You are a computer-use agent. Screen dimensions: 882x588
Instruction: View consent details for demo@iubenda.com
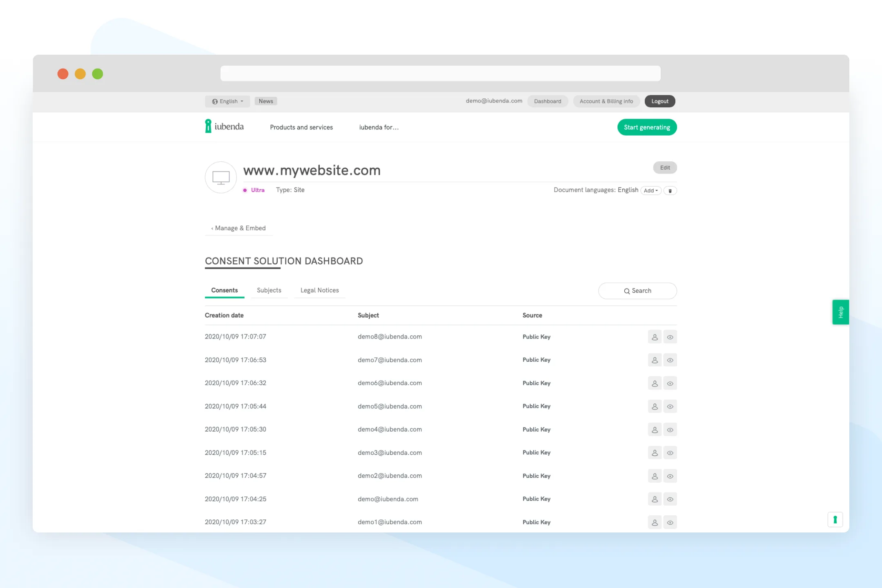point(670,499)
